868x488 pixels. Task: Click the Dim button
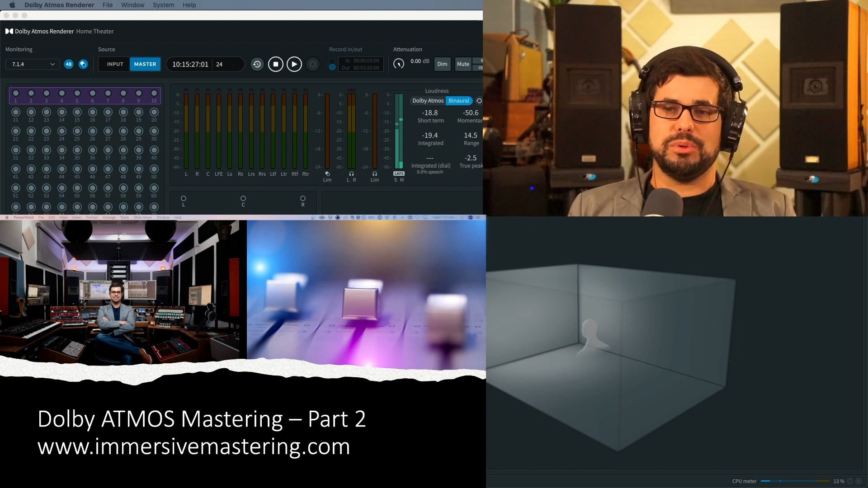(x=442, y=64)
